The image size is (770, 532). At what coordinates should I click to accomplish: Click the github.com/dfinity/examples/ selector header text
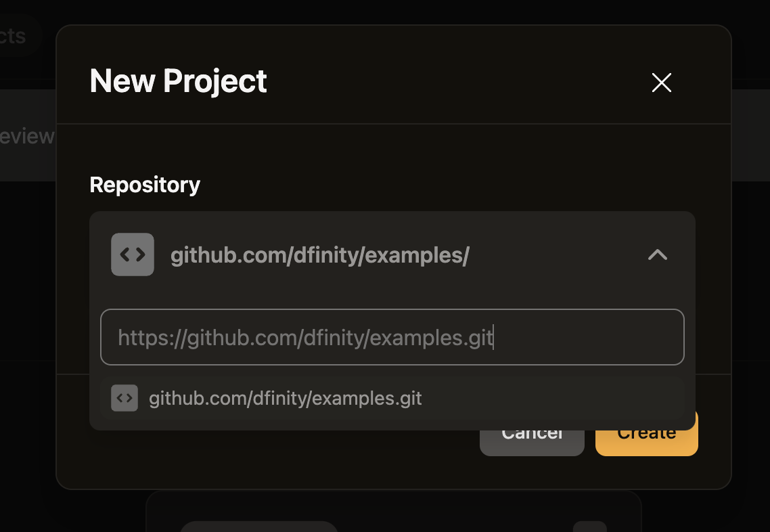[x=319, y=255]
